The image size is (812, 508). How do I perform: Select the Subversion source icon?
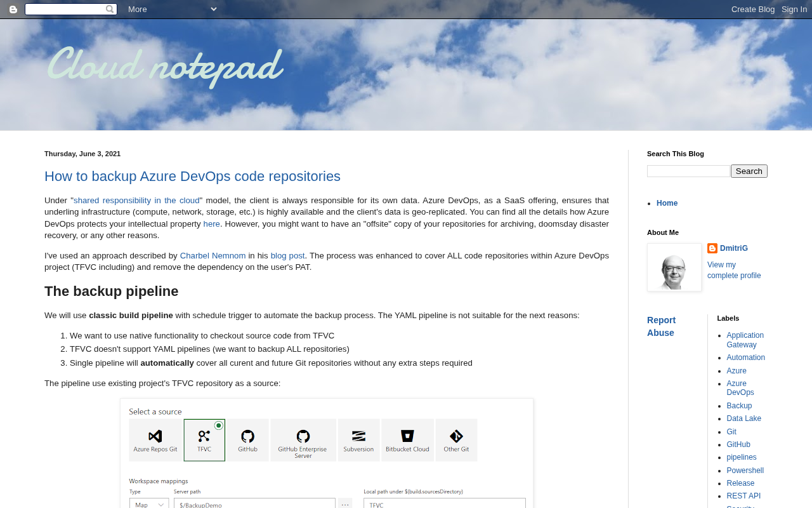click(x=358, y=436)
